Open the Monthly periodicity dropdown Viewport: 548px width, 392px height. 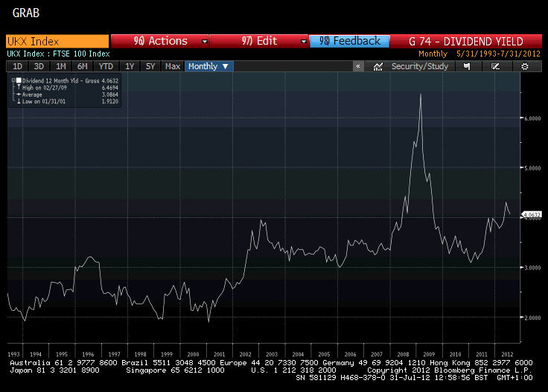coord(209,66)
